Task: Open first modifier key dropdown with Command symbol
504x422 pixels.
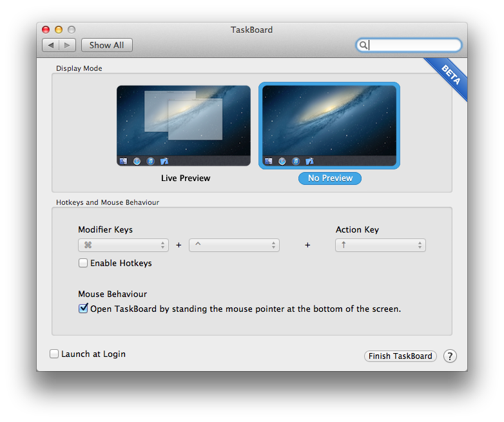Action: click(124, 245)
